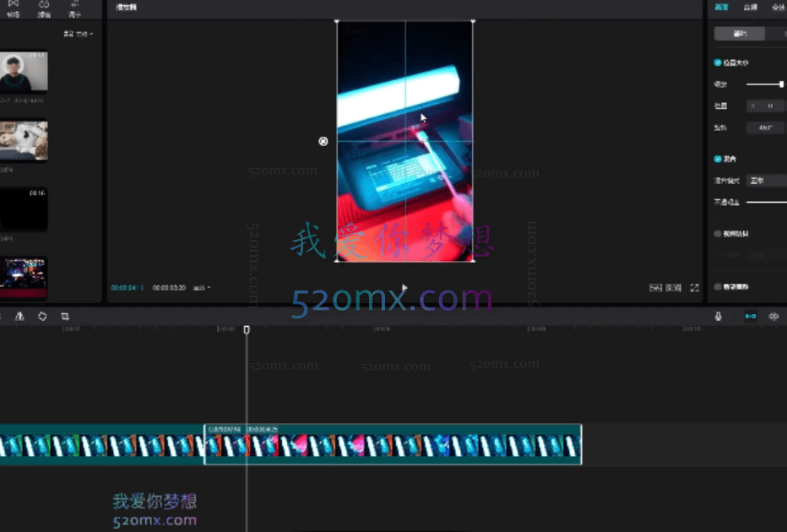This screenshot has height=532, width=787.
Task: Click the rotate tool in timeline toolbar
Action: coord(42,316)
